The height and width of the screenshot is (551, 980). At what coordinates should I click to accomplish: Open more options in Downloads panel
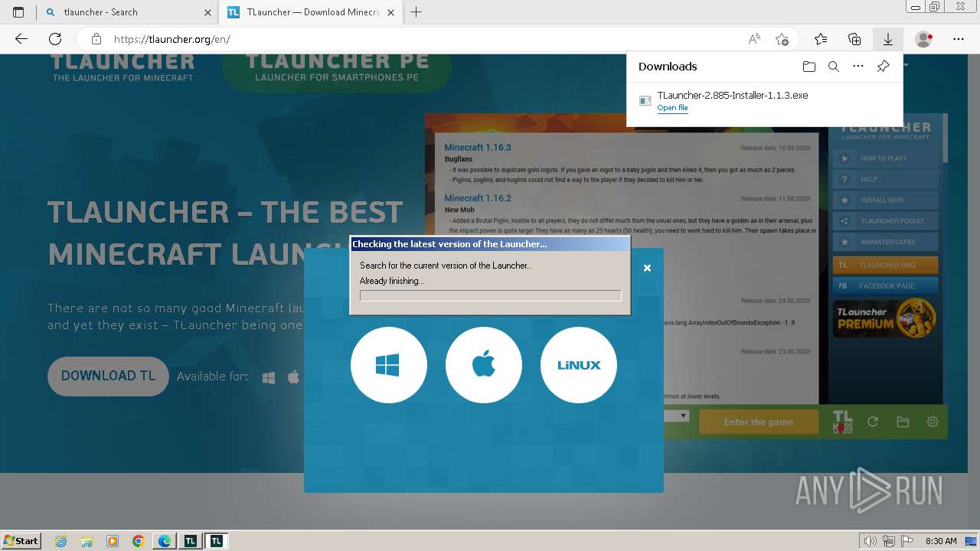[x=858, y=67]
